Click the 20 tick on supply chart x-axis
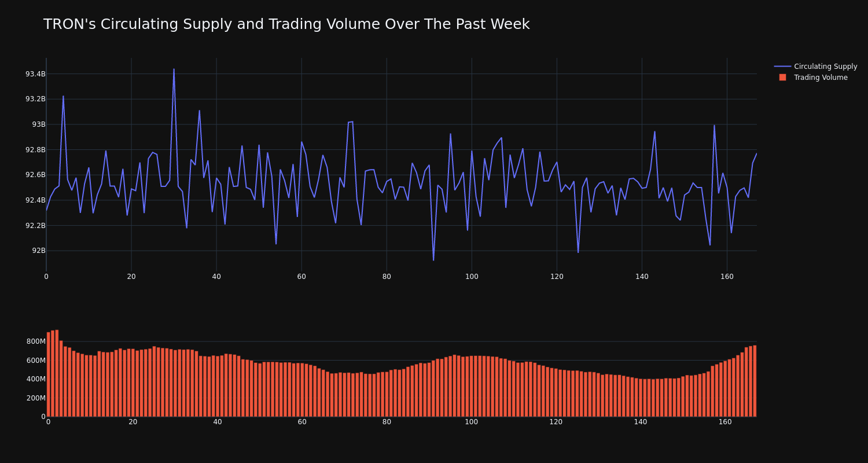868x463 pixels. (131, 277)
